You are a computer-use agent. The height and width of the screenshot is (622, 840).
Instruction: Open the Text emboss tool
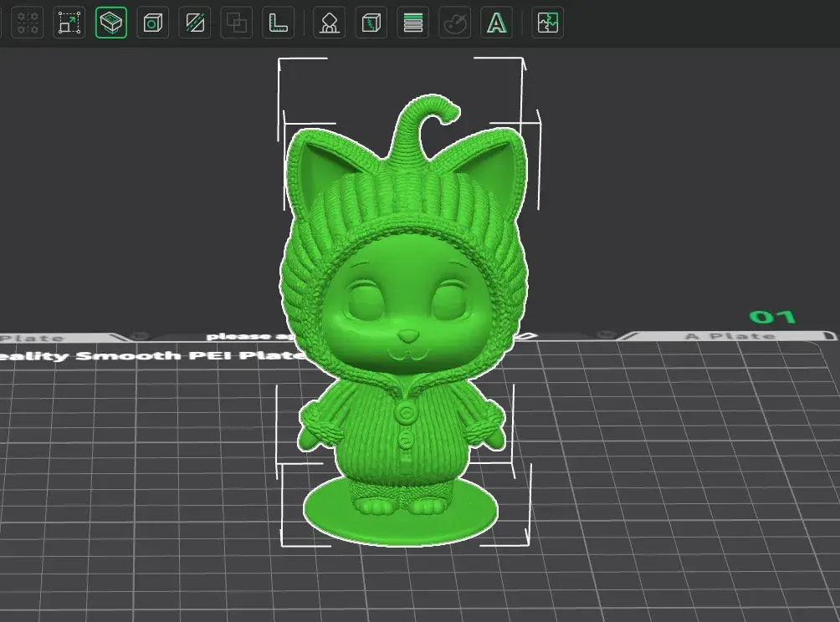(x=497, y=23)
